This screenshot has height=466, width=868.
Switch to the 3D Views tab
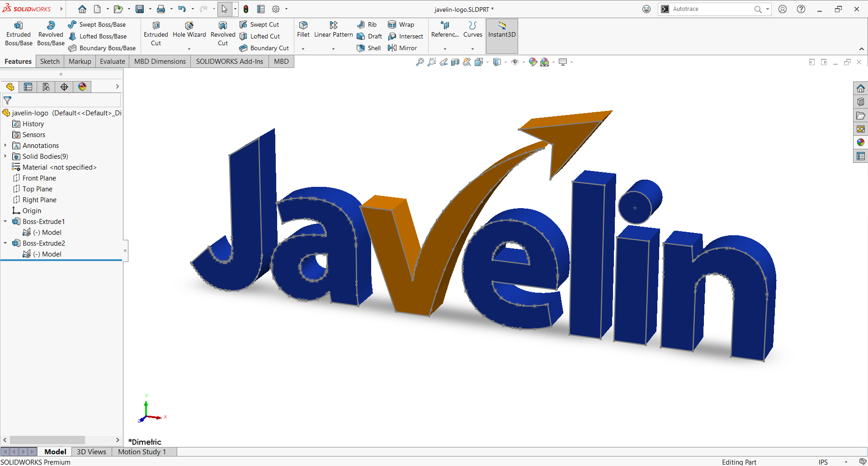click(x=91, y=452)
